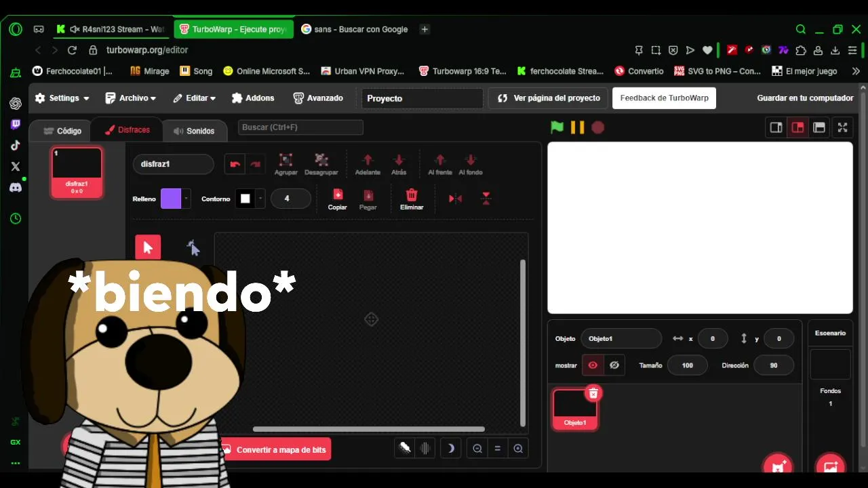Click the white Contorno color swatch

point(245,199)
